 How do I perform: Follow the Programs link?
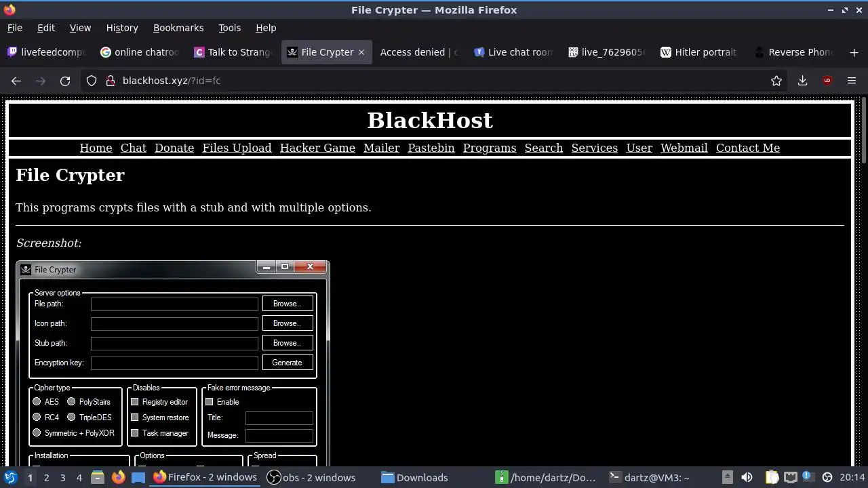tap(490, 148)
